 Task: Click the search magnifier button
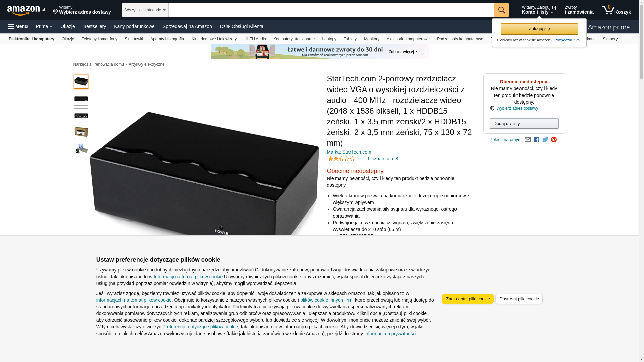pyautogui.click(x=501, y=10)
